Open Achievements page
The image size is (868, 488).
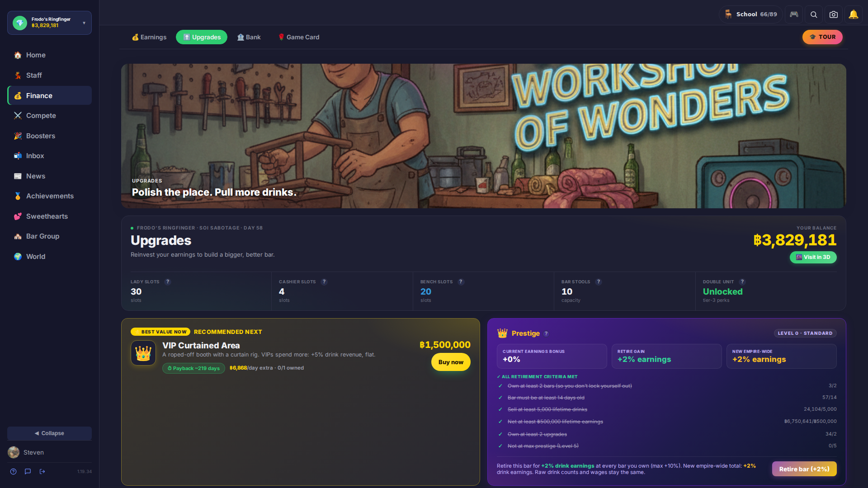coord(49,196)
